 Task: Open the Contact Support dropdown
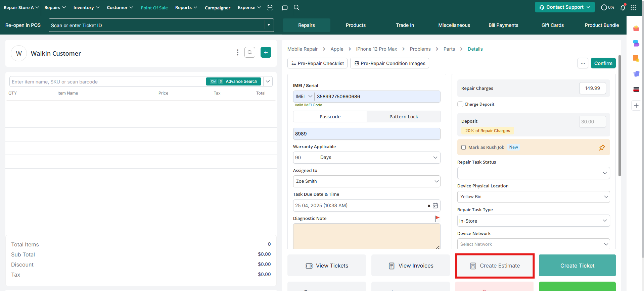click(565, 7)
